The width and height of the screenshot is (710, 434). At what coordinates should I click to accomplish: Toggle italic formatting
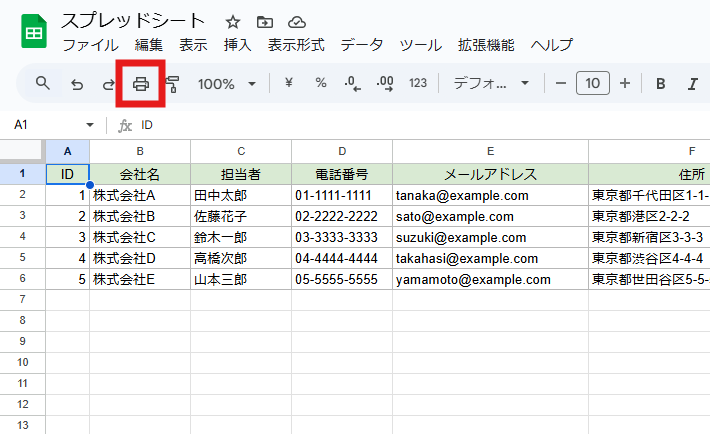click(690, 83)
